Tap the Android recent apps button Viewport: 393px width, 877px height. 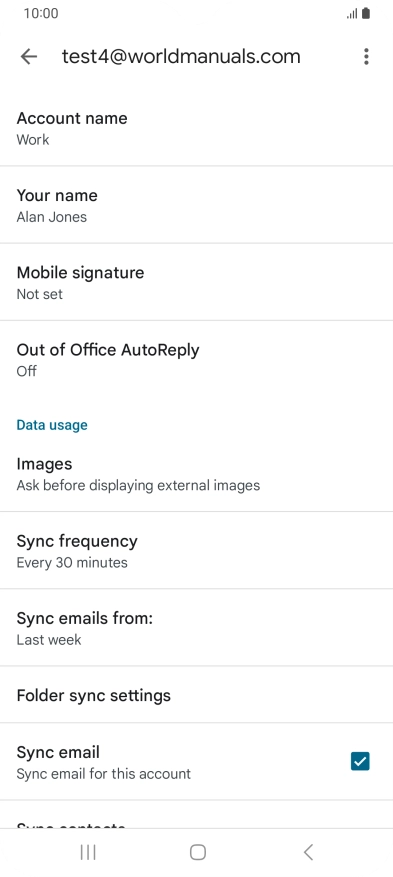pyautogui.click(x=88, y=852)
